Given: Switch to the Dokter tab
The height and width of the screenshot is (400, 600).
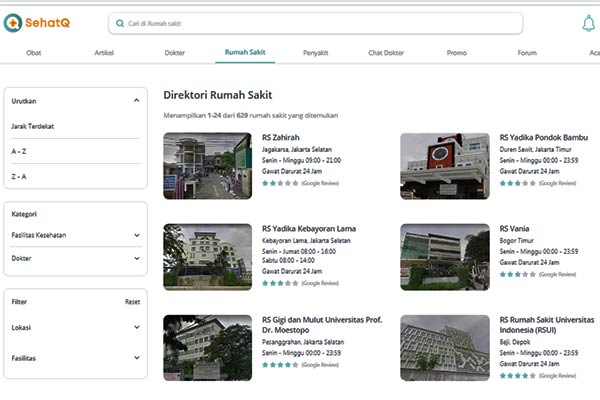Looking at the screenshot, I should click(174, 53).
